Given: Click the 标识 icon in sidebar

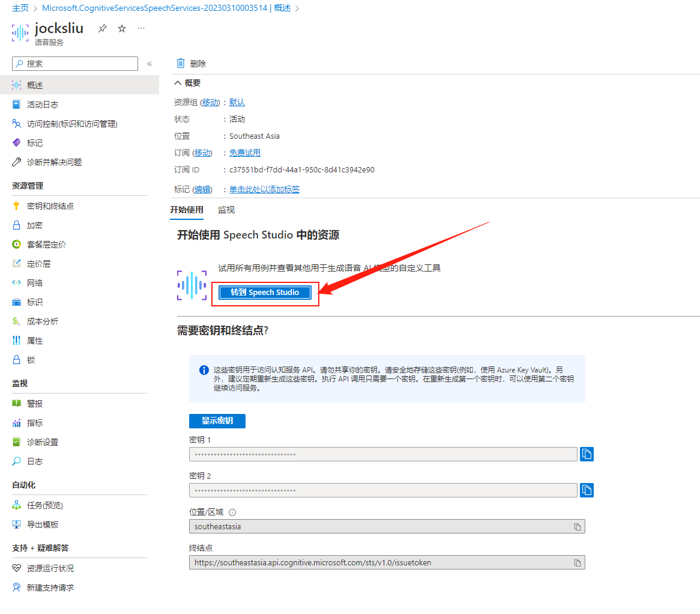Looking at the screenshot, I should tap(17, 302).
